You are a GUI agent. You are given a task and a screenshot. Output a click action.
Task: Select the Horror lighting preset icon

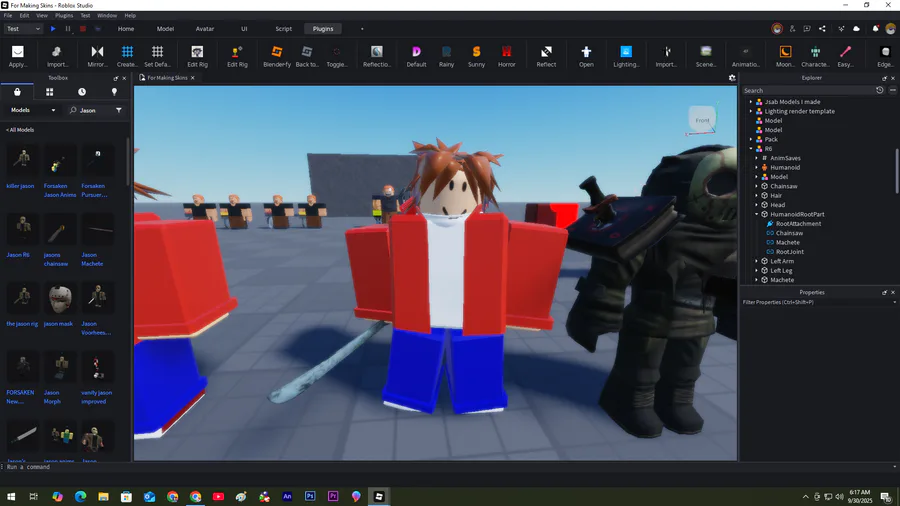pos(506,52)
